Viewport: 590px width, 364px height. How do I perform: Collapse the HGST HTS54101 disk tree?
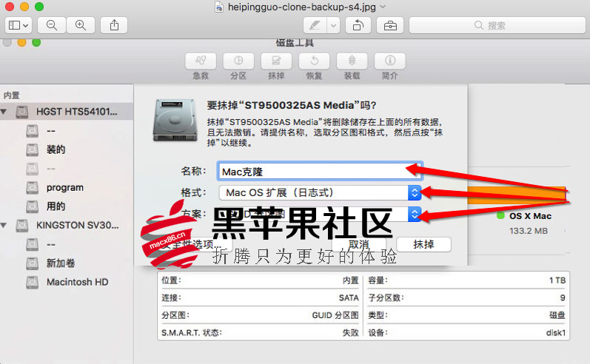4,112
